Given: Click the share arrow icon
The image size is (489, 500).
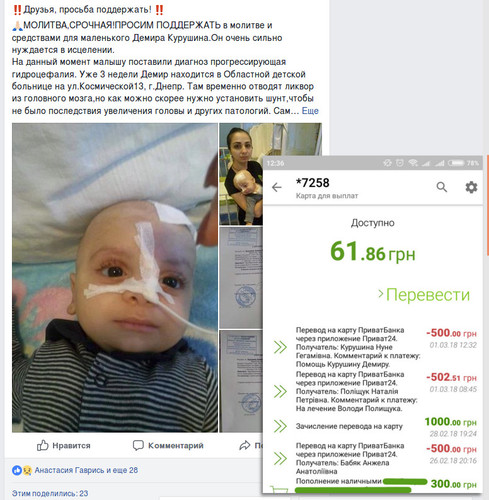Looking at the screenshot, I should click(x=245, y=445).
